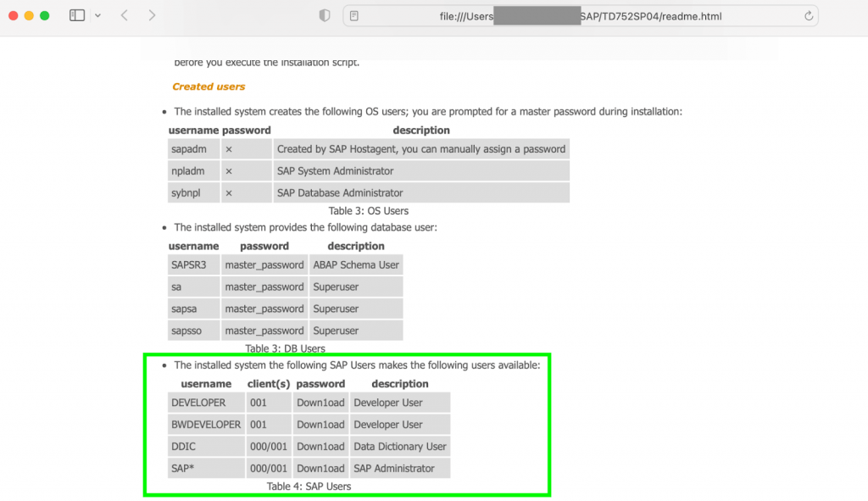The width and height of the screenshot is (868, 501).
Task: Click the 'Created users' heading
Action: (209, 86)
